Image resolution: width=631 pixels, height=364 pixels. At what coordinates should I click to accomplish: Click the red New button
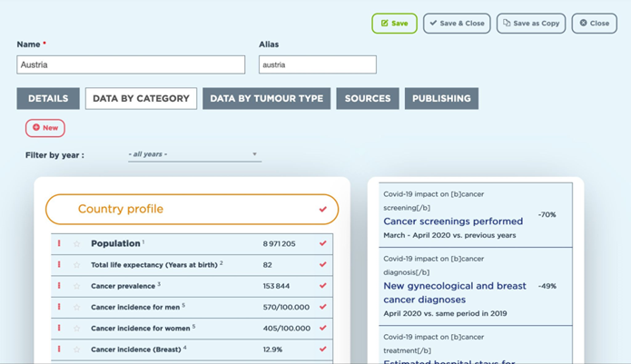point(45,128)
